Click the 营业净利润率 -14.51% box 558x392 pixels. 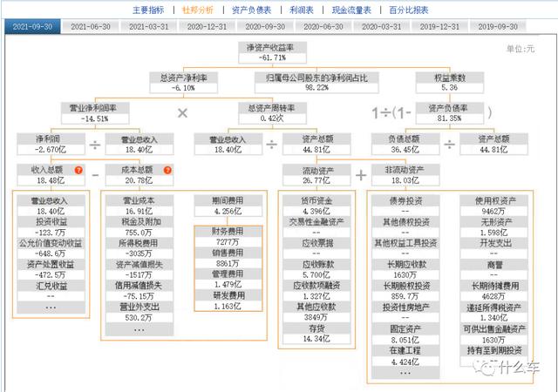[x=95, y=113]
